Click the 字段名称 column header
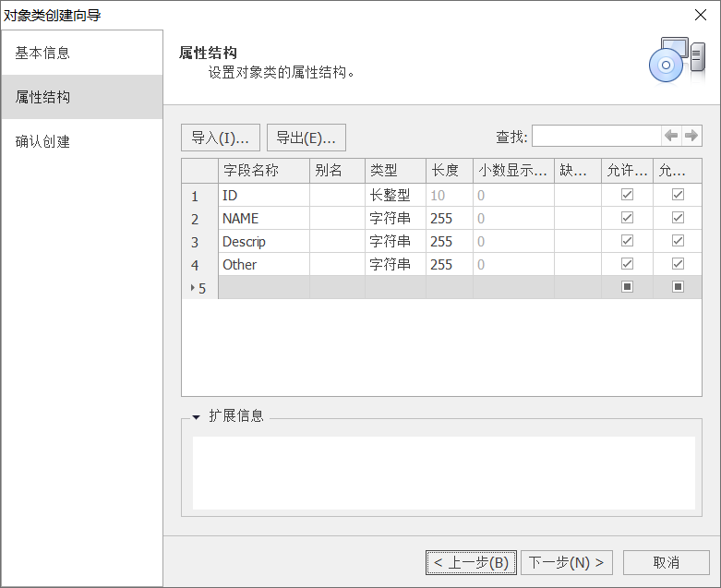 (x=262, y=171)
